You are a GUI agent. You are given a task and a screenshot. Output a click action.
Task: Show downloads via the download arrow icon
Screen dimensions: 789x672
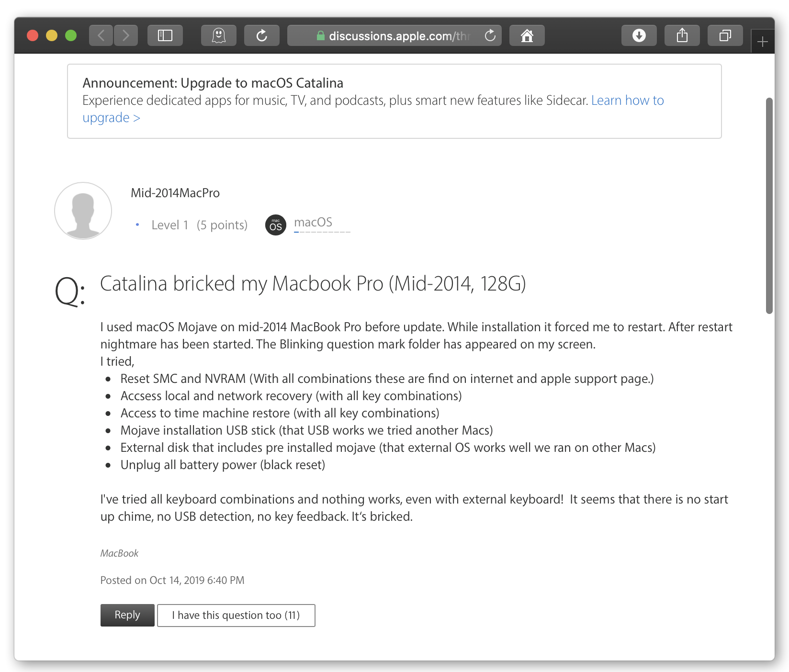(639, 35)
